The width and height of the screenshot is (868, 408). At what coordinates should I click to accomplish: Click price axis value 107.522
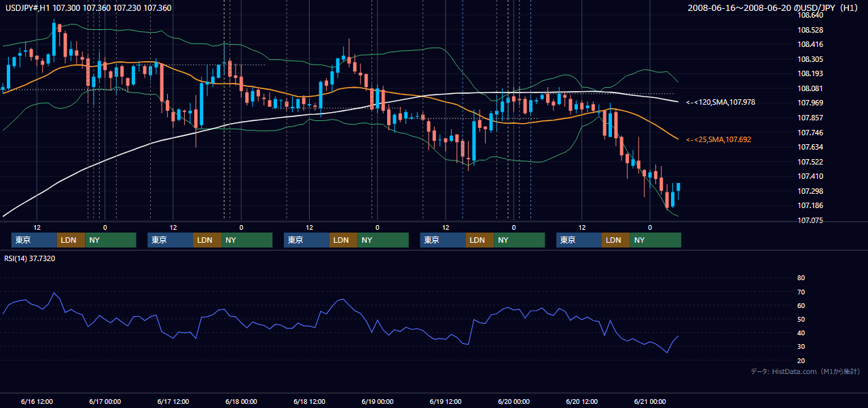click(x=810, y=162)
